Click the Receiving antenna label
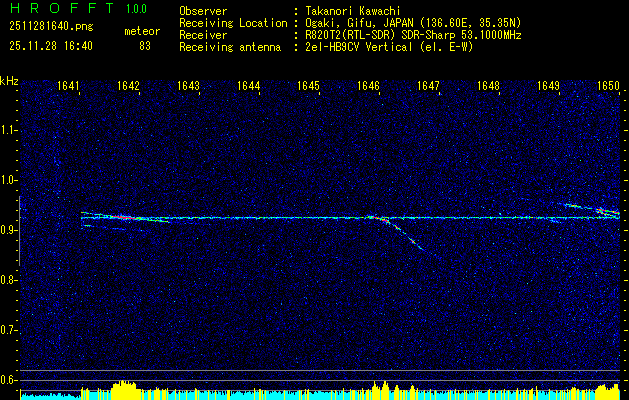 point(230,47)
